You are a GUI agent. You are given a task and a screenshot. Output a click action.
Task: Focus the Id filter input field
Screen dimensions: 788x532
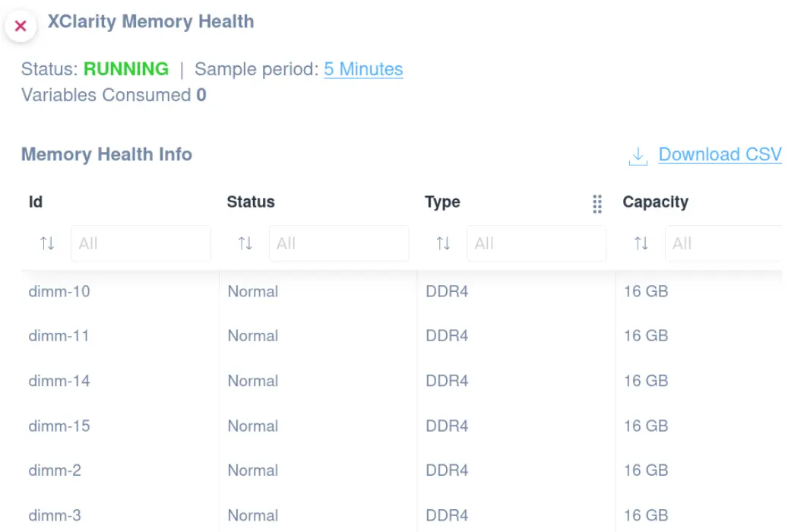[x=141, y=243]
